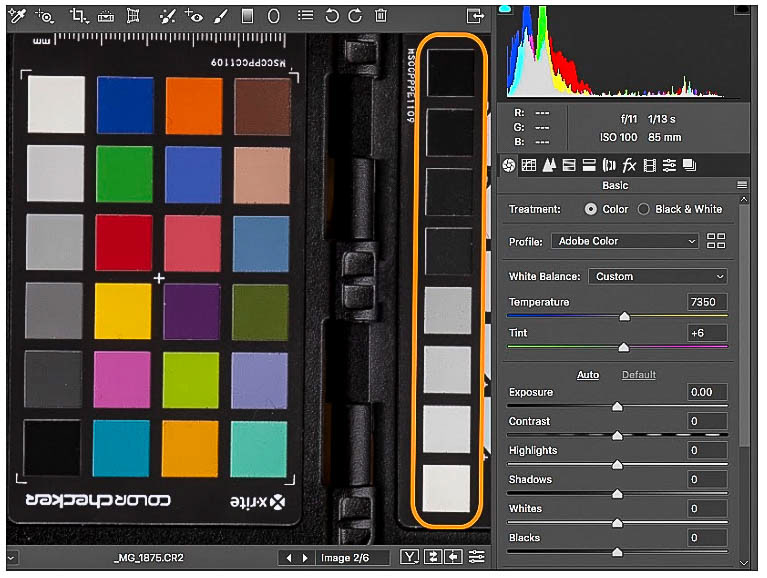Click the panel scroll down arrow

click(x=744, y=563)
